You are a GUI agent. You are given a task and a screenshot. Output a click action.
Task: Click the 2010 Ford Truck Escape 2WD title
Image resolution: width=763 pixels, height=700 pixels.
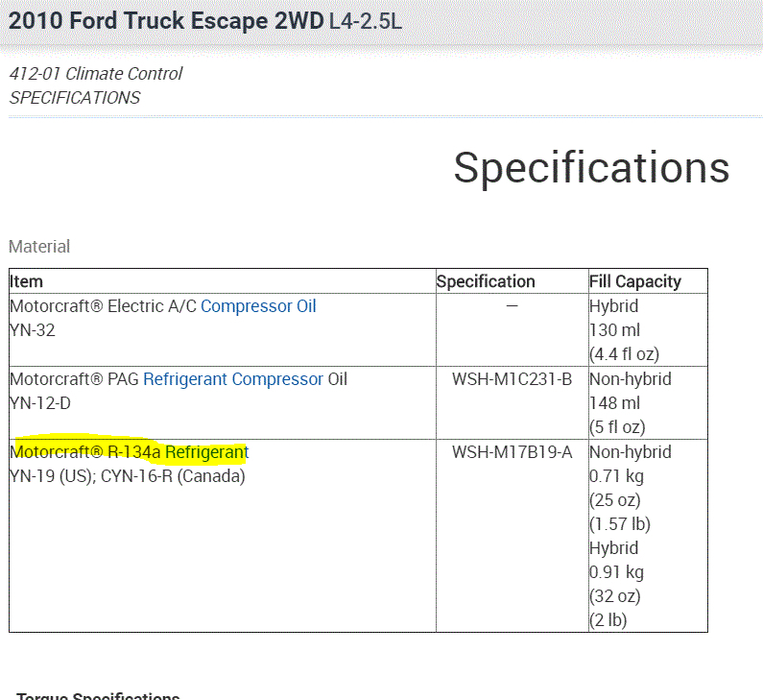[x=166, y=21]
